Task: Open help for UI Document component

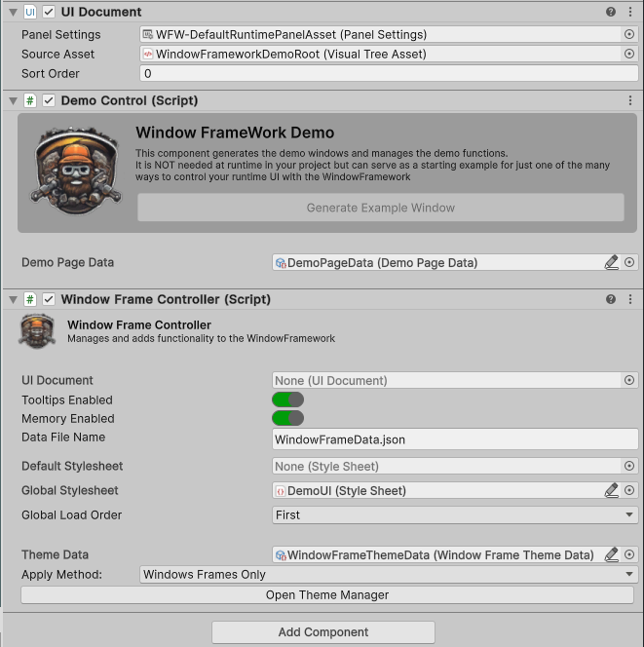Action: [611, 12]
